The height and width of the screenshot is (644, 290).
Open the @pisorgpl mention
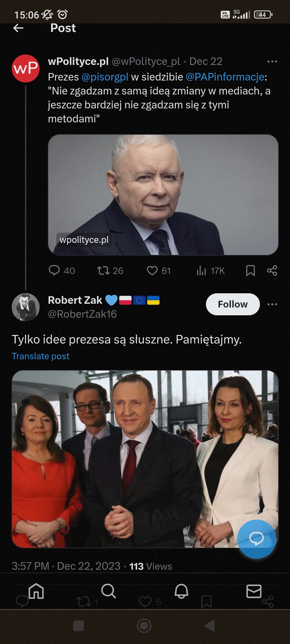click(105, 77)
